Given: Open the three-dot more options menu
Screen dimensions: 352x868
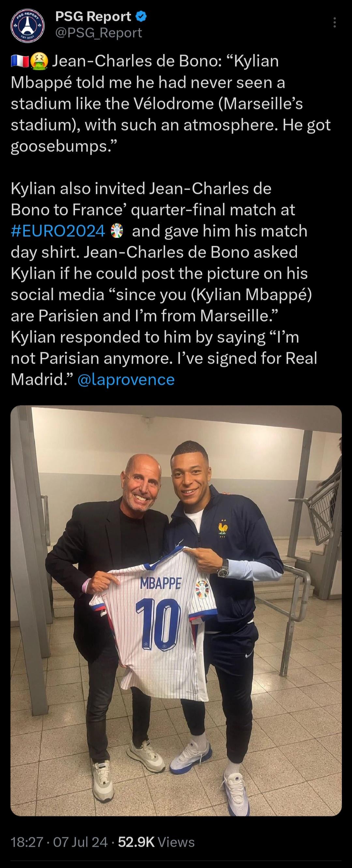Looking at the screenshot, I should coord(334,22).
